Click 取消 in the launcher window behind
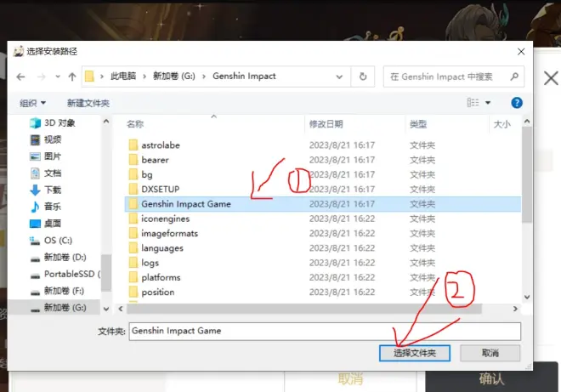This screenshot has height=392, width=561. 350,378
